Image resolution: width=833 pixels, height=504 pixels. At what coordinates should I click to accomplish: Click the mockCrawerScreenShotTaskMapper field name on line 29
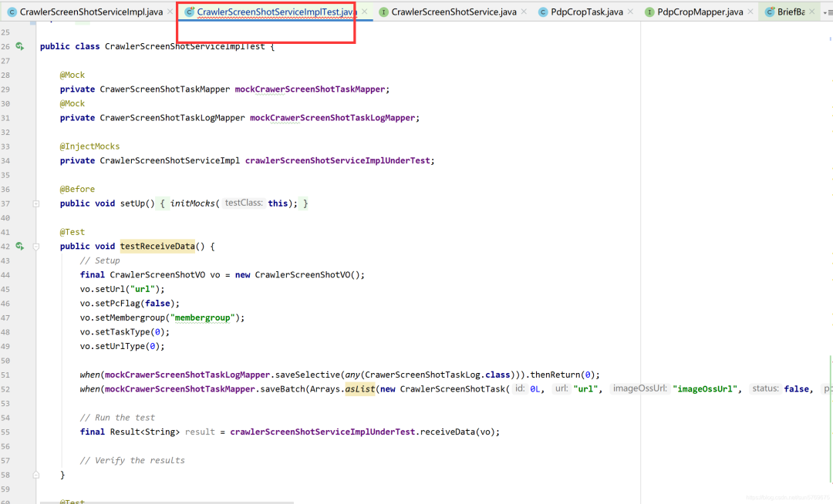click(310, 89)
